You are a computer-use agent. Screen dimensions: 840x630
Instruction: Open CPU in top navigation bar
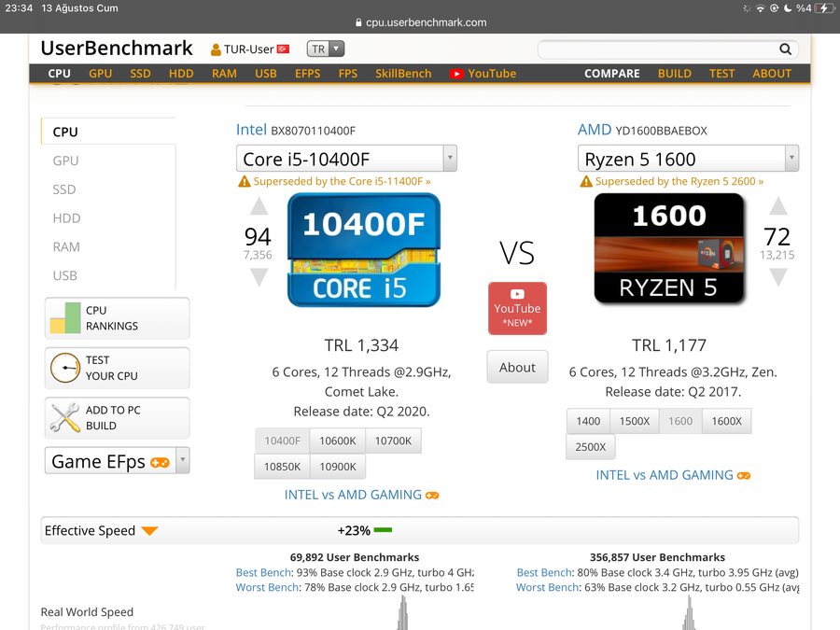pos(59,74)
